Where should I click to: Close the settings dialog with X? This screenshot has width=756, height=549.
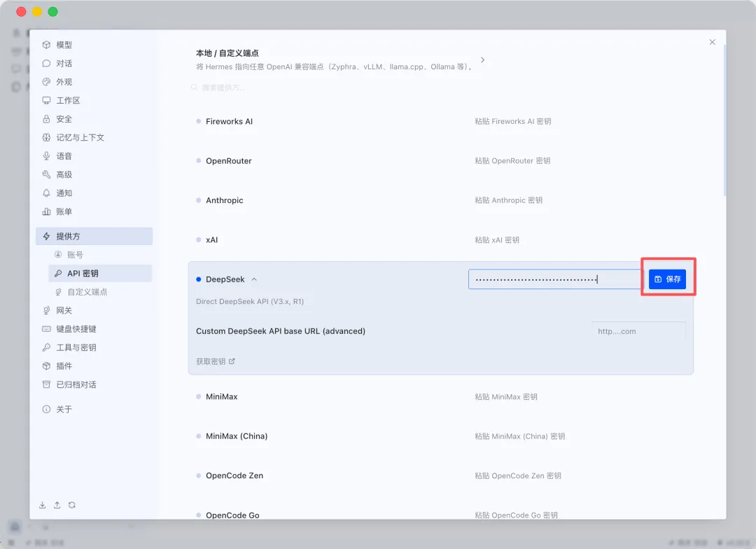coord(712,42)
